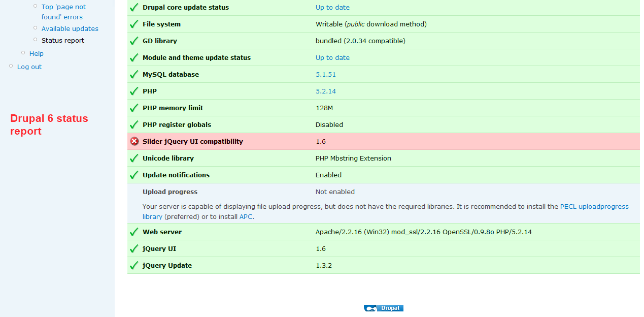
Task: Open the Help menu link
Action: point(37,54)
